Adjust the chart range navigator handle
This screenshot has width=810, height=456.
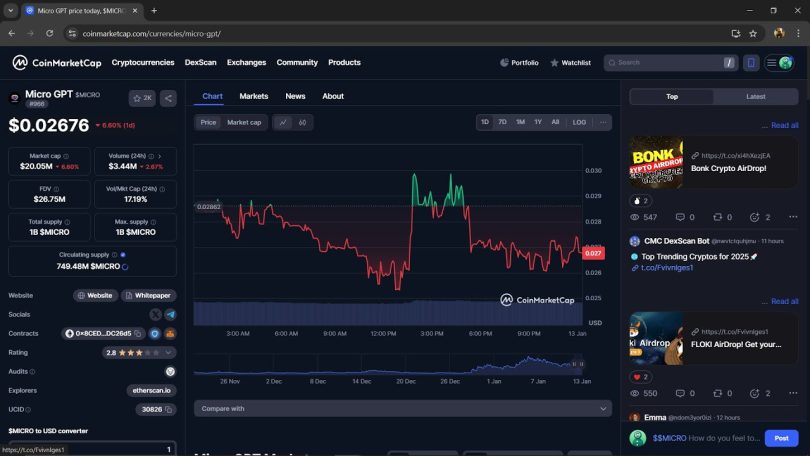coord(578,364)
